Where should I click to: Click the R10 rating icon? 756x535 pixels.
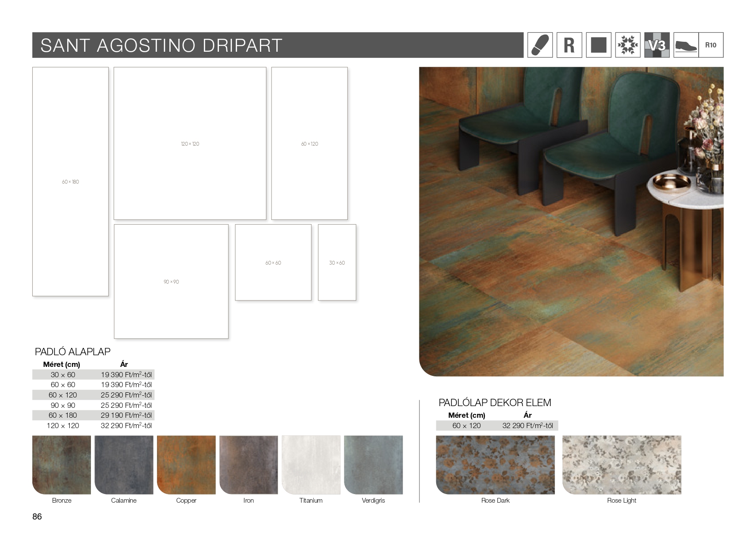click(711, 45)
